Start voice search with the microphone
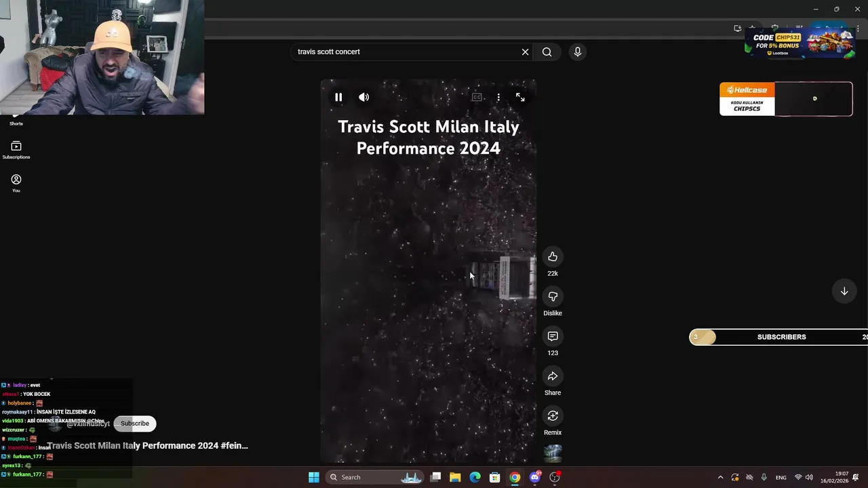Screen dimensions: 868x488 coord(578,52)
